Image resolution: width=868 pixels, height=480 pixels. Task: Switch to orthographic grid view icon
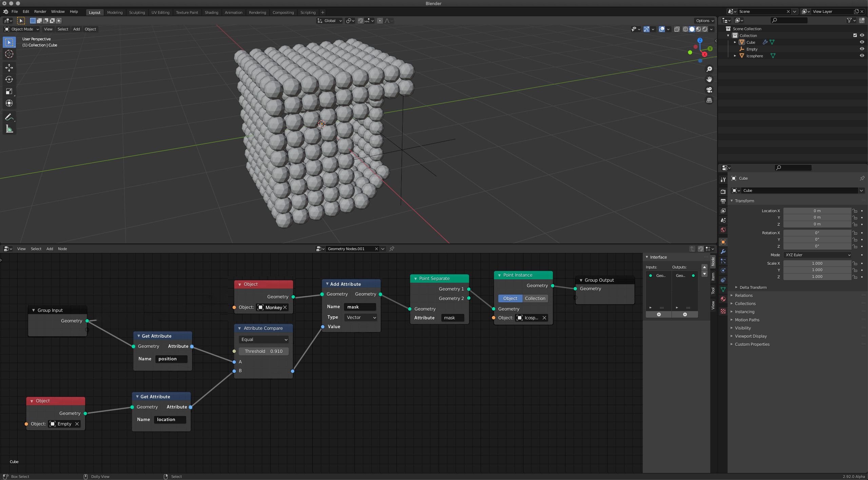[x=709, y=100]
